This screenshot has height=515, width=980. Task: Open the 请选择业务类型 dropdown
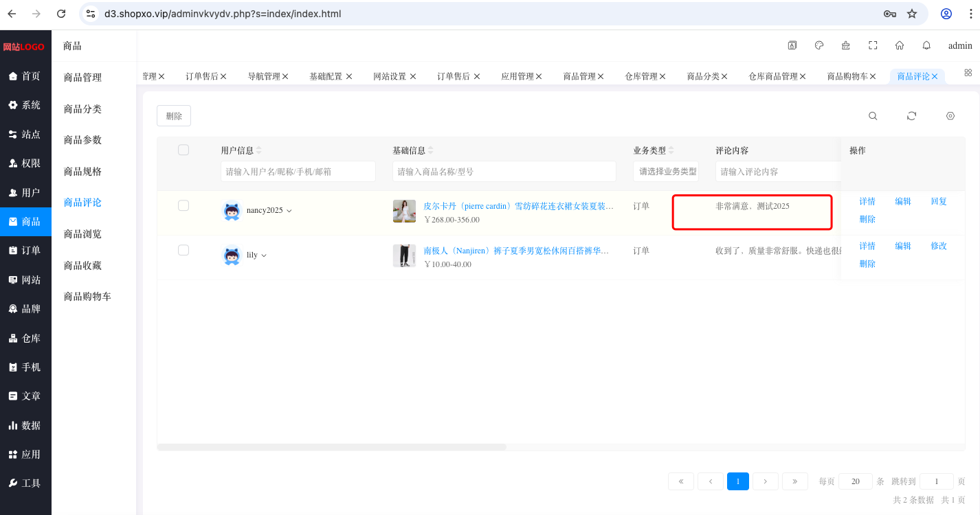click(x=666, y=172)
